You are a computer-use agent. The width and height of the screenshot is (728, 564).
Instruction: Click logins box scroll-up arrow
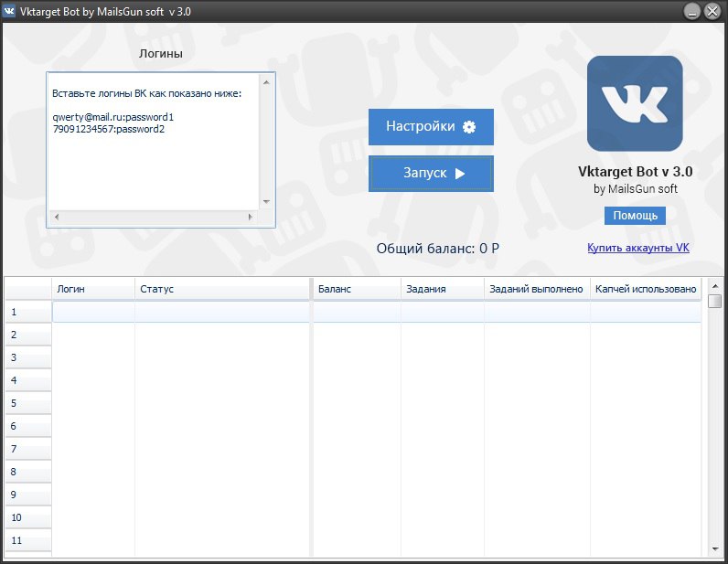266,82
